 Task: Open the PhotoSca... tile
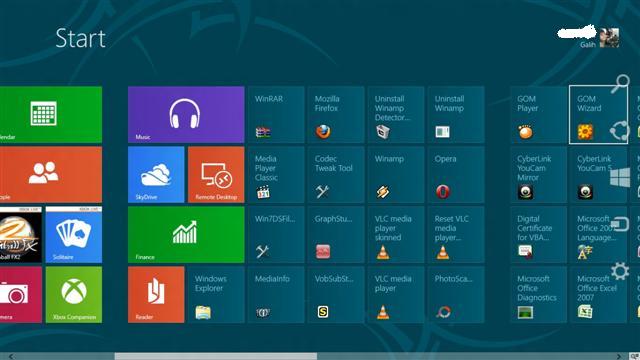[x=456, y=294]
